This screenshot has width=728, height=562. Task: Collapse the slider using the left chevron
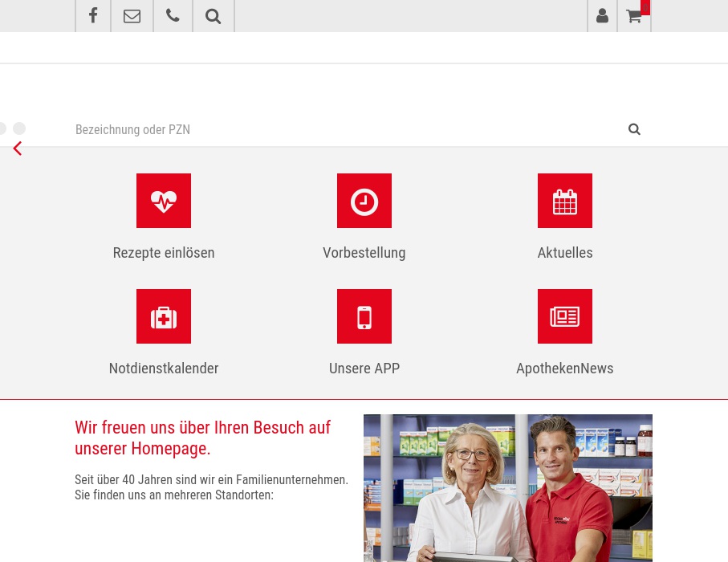tap(17, 149)
